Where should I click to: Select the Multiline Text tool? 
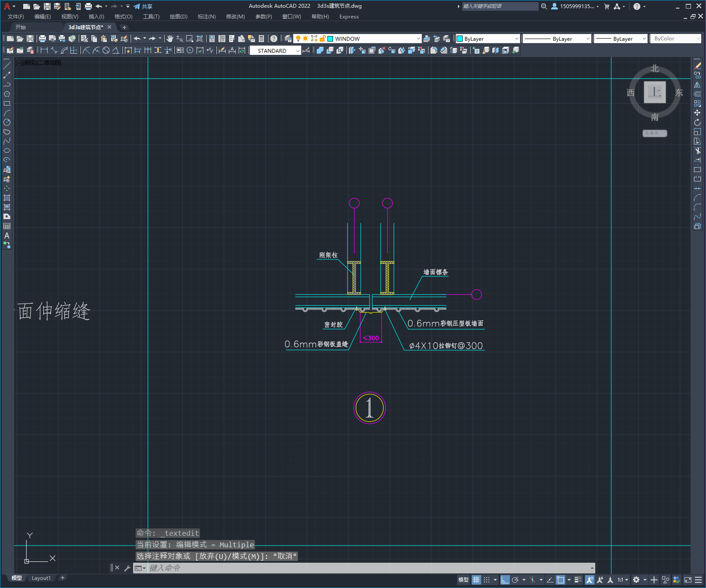point(7,235)
